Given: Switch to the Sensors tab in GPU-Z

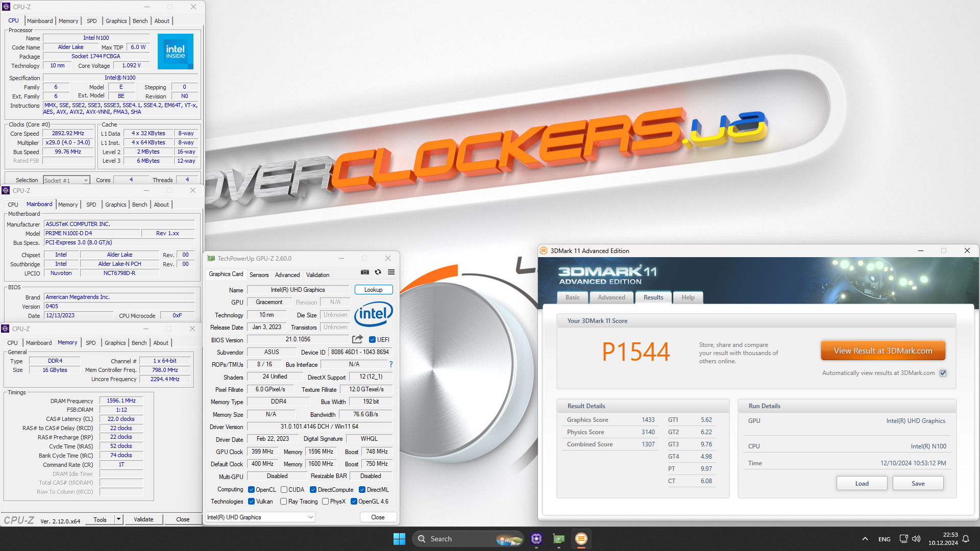Looking at the screenshot, I should click(259, 275).
